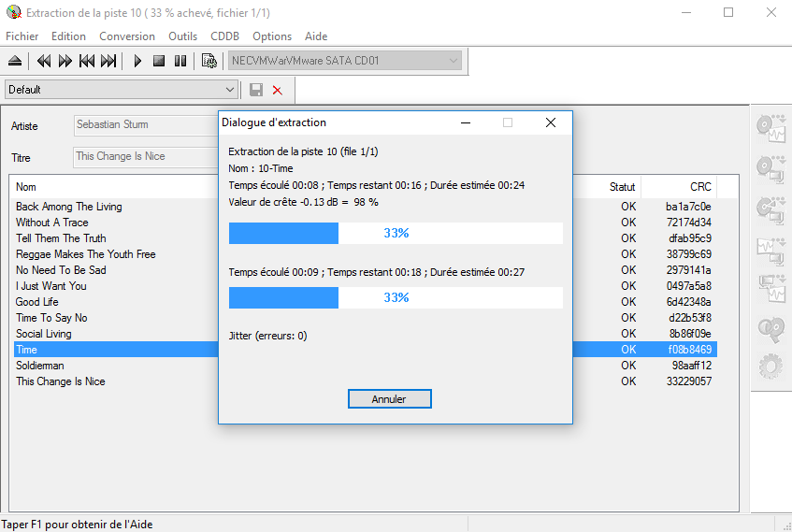The height and width of the screenshot is (532, 792).
Task: Open the CDDB menu
Action: 224,36
